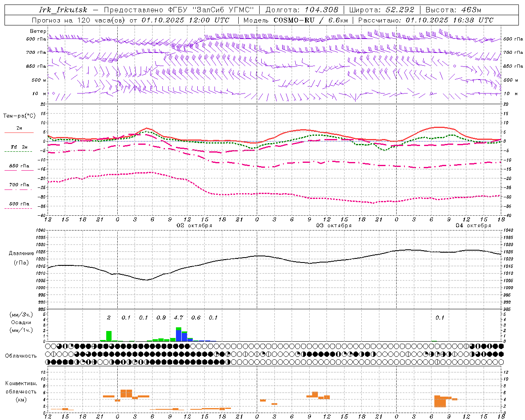
Task: Click the "700 гПа" temperature legend entry
Action: (x=19, y=185)
